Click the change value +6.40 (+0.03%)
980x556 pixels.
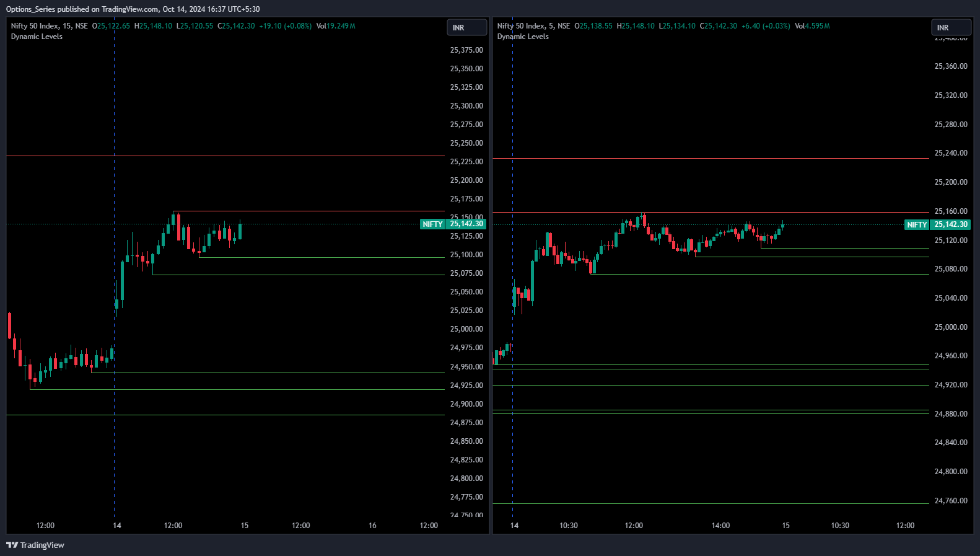(766, 26)
